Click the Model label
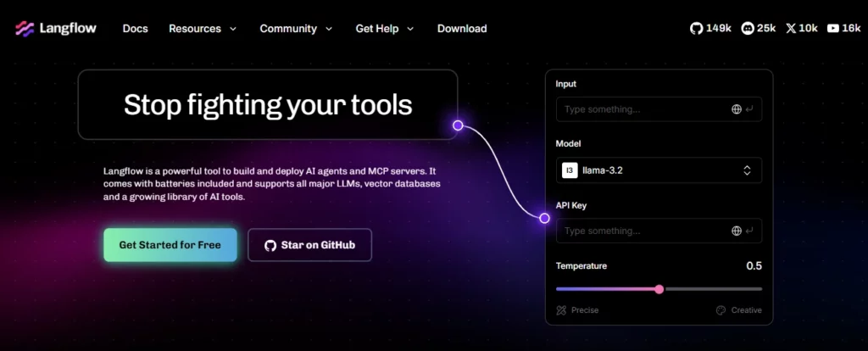 pos(569,143)
